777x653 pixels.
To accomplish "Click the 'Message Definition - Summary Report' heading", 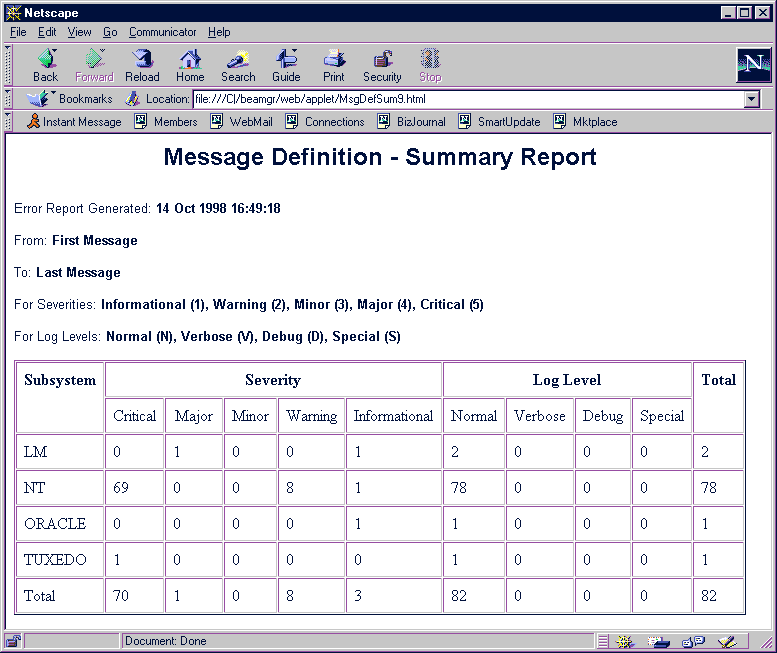I will point(380,158).
